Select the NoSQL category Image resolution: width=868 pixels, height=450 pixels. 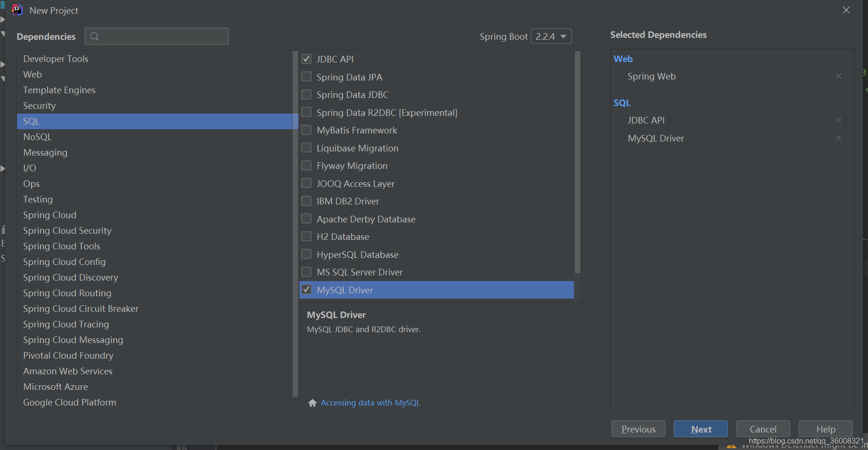click(155, 137)
